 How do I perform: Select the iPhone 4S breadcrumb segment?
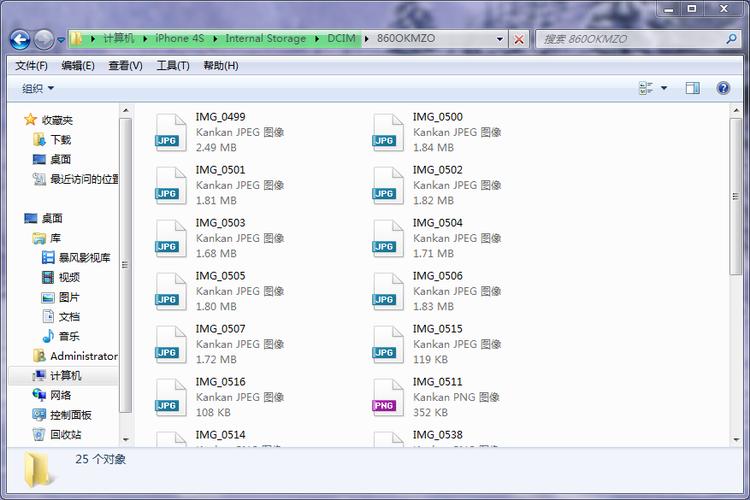pos(179,38)
